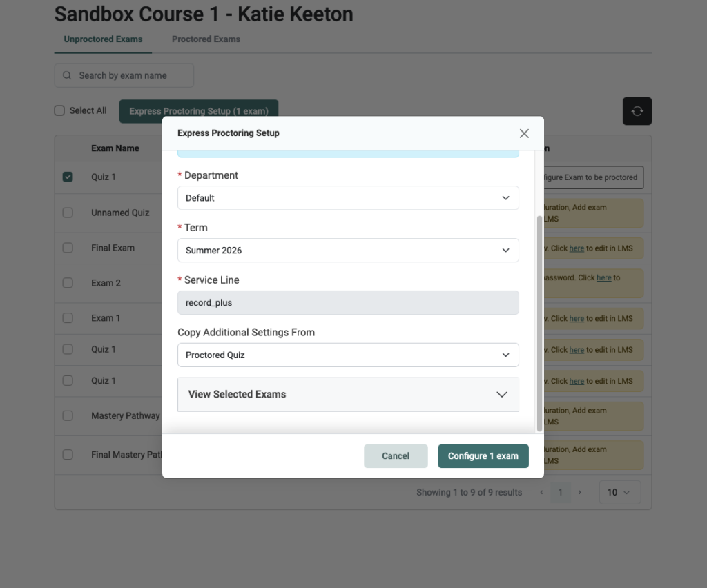Check the Final Mastery Path row checkbox
The width and height of the screenshot is (707, 588).
point(68,455)
